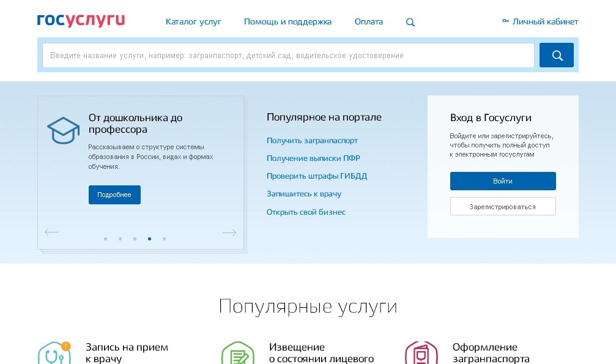Open Личный кабинет
This screenshot has width=616, height=364.
[x=545, y=21]
